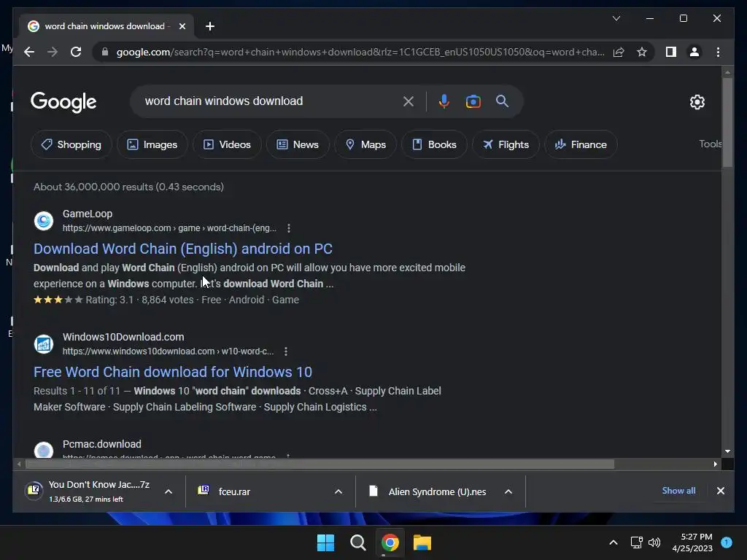Close the word chain windows download tab
The image size is (747, 560).
coord(182,26)
